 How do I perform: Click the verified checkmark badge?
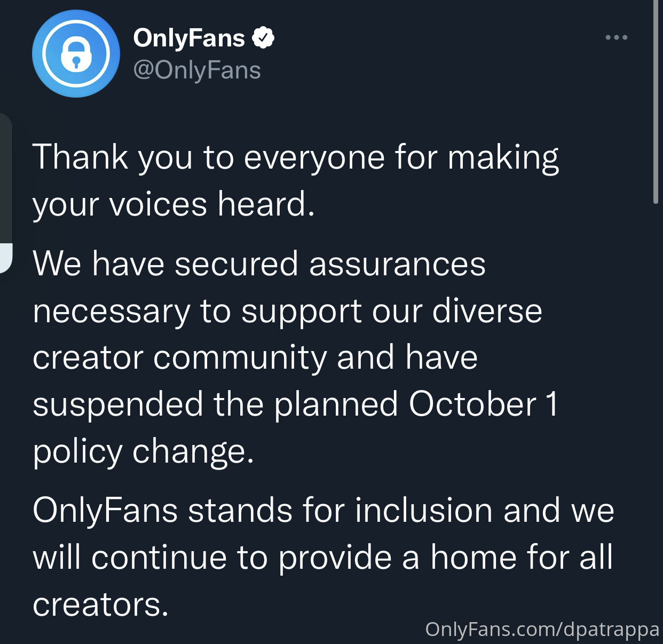click(x=263, y=38)
